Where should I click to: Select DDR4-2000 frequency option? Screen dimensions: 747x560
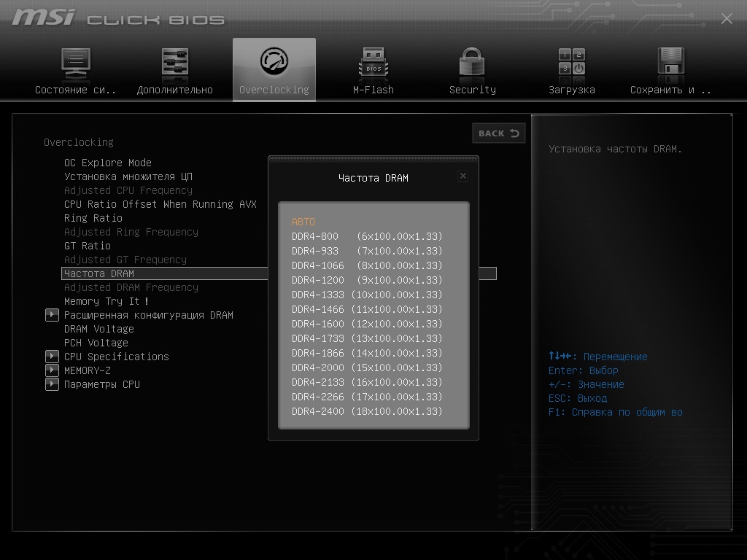368,367
